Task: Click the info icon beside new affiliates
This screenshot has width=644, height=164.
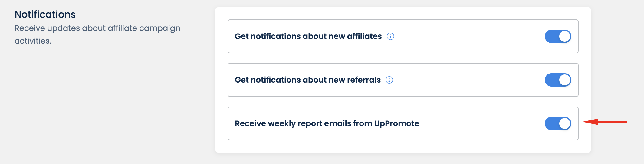Action: 390,37
